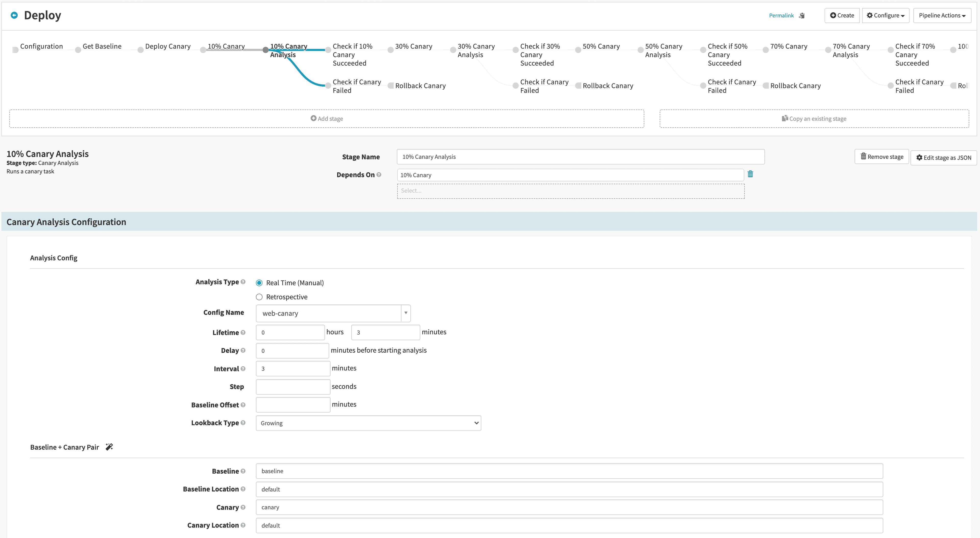This screenshot has height=538, width=980.
Task: Click the help icon next to Analysis Type
Action: (x=243, y=282)
